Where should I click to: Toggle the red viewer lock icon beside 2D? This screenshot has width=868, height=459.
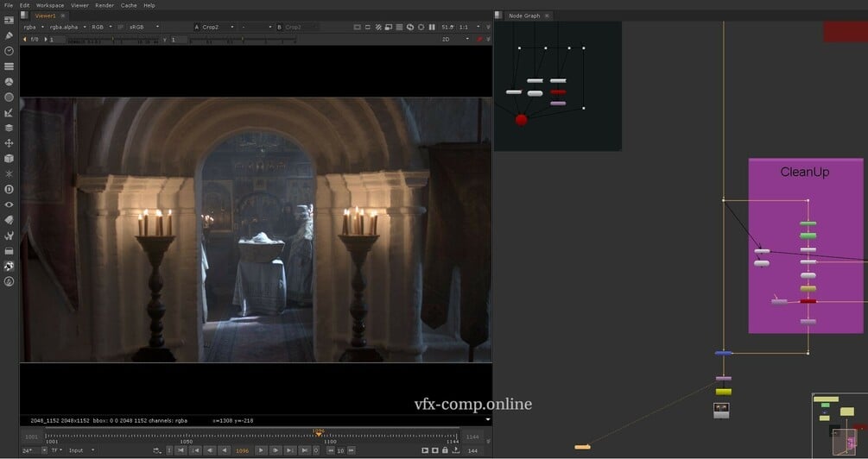[480, 40]
